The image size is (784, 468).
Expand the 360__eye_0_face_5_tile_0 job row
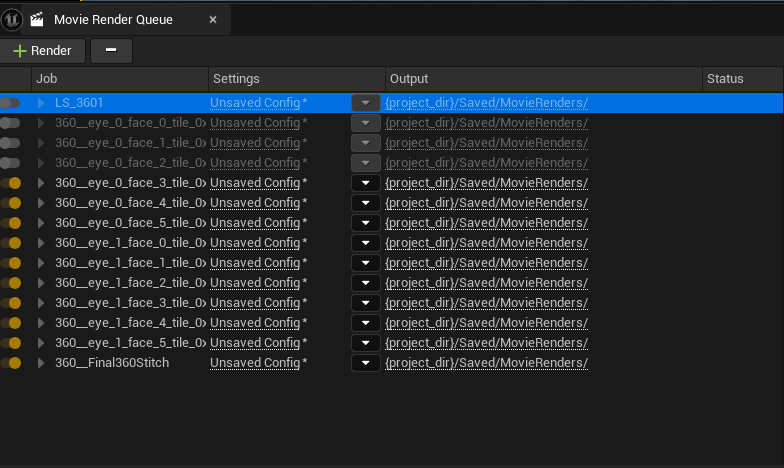click(x=41, y=223)
